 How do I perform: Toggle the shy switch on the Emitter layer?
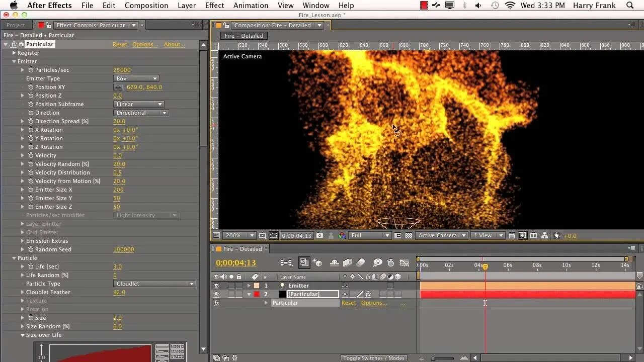click(345, 286)
